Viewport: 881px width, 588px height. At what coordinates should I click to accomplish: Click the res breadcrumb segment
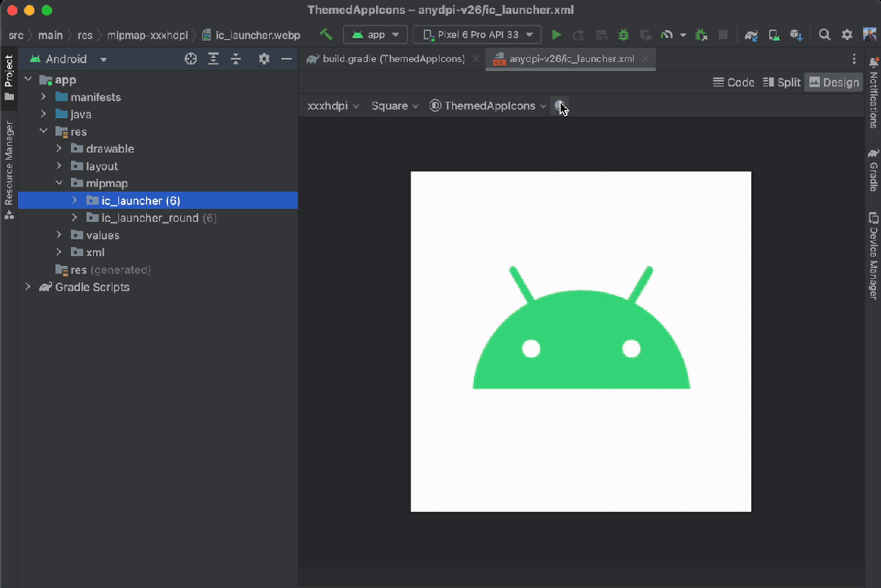click(85, 35)
